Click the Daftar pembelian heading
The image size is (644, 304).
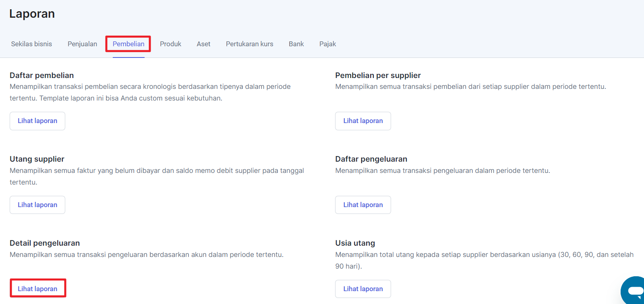tap(41, 75)
